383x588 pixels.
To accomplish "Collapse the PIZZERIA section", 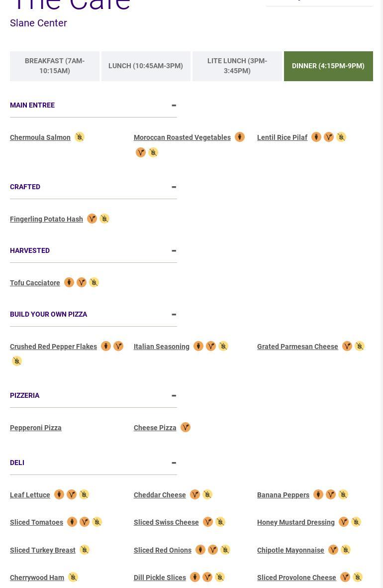I will (x=174, y=395).
